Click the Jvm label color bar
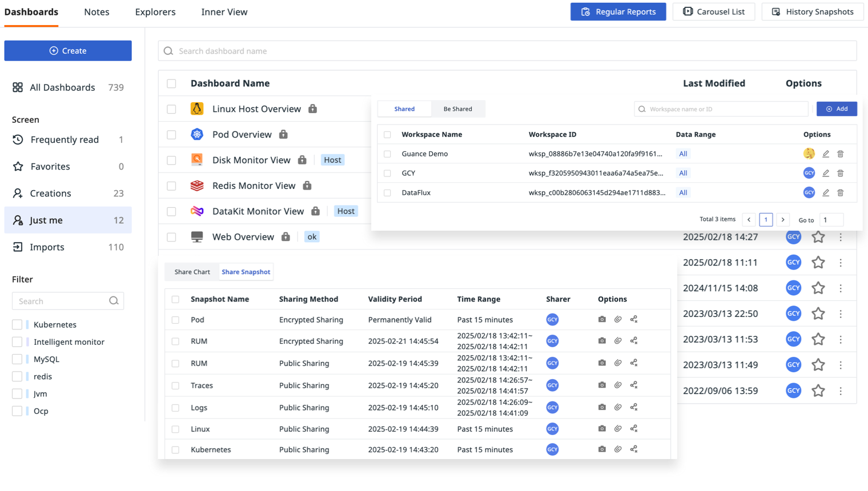The width and height of the screenshot is (868, 491). pyautogui.click(x=27, y=393)
